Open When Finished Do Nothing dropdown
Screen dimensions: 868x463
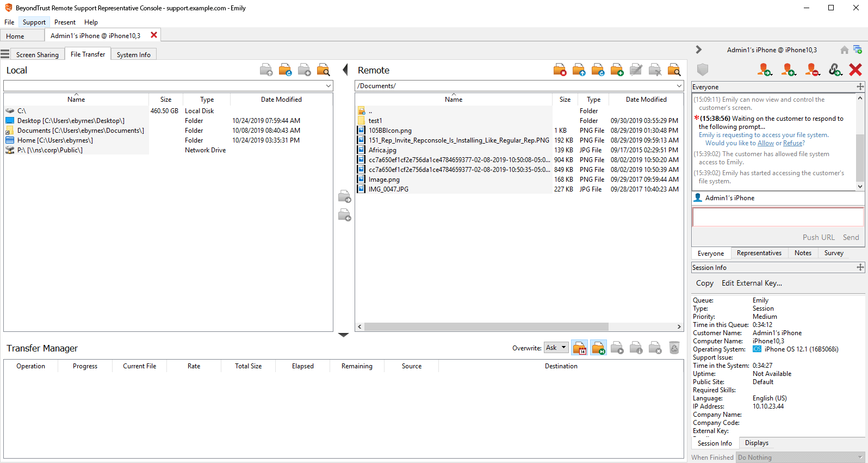[801, 458]
